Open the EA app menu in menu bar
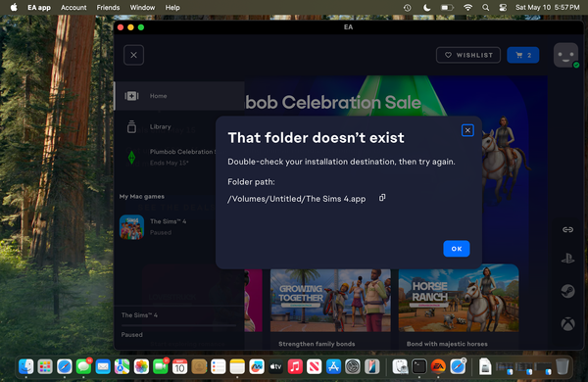 pos(39,8)
